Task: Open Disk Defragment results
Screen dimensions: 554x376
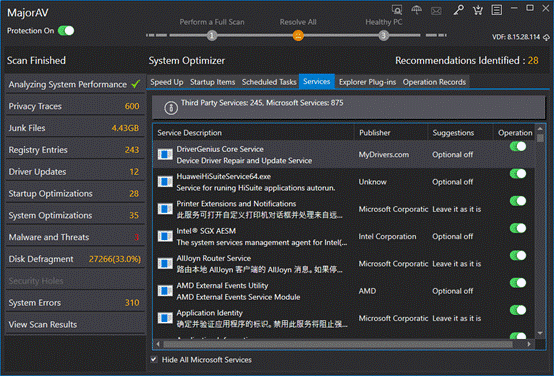Action: coord(75,259)
